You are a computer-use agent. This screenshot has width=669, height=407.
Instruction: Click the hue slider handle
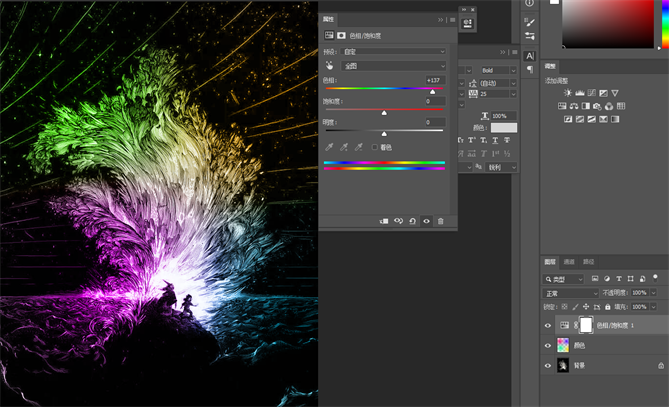pyautogui.click(x=432, y=91)
